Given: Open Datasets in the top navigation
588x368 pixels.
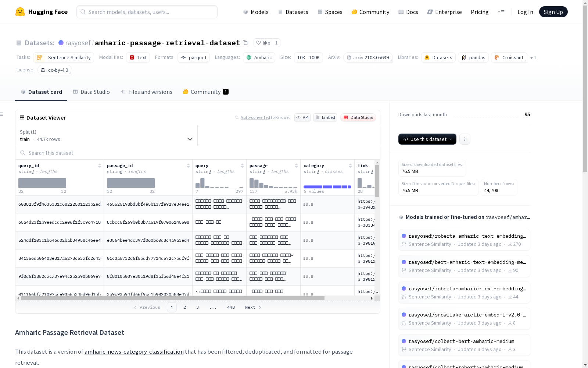Looking at the screenshot, I should pos(293,12).
